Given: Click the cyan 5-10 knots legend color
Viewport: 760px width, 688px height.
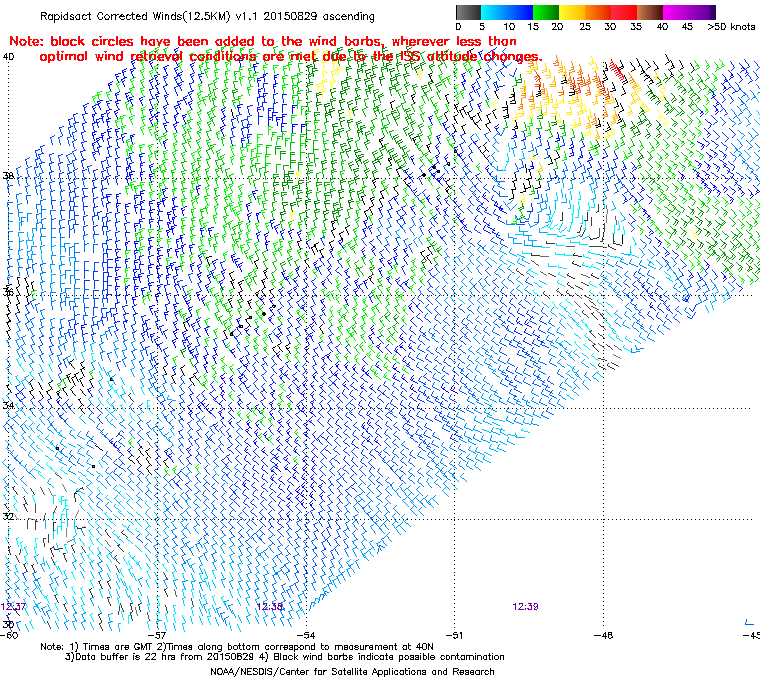Looking at the screenshot, I should click(494, 12).
